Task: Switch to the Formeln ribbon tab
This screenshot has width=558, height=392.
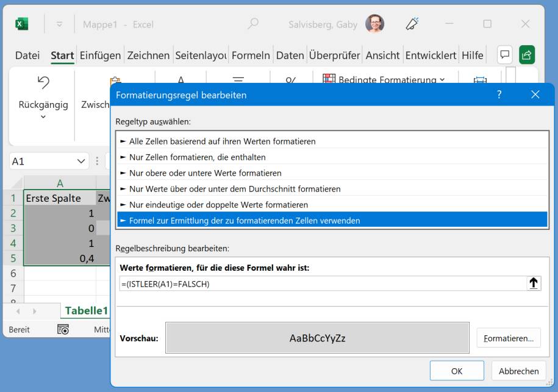Action: click(249, 55)
